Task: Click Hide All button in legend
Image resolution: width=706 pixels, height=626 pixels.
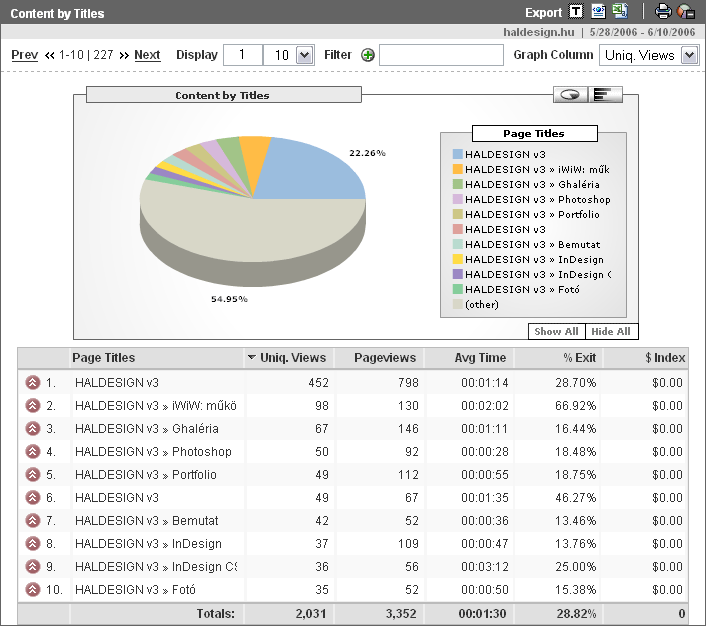Action: coord(611,332)
